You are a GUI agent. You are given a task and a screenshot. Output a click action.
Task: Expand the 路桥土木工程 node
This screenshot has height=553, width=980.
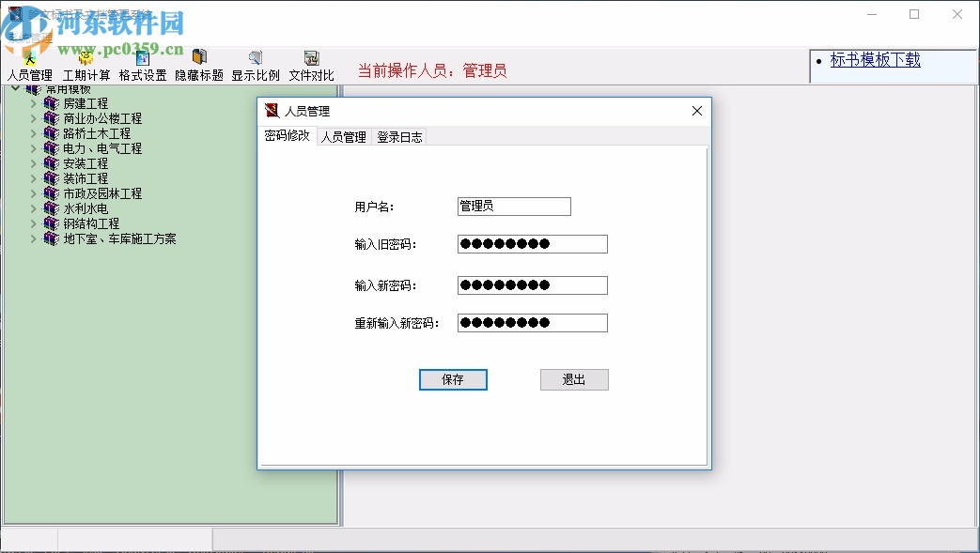34,132
